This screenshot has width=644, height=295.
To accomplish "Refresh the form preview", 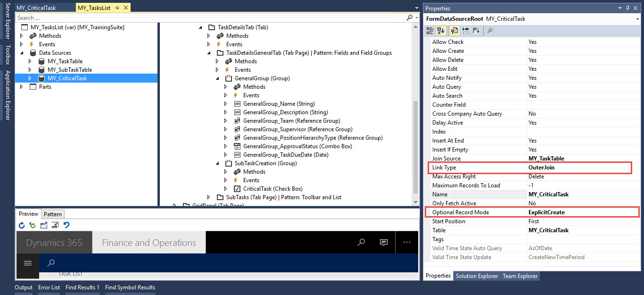I will (22, 225).
